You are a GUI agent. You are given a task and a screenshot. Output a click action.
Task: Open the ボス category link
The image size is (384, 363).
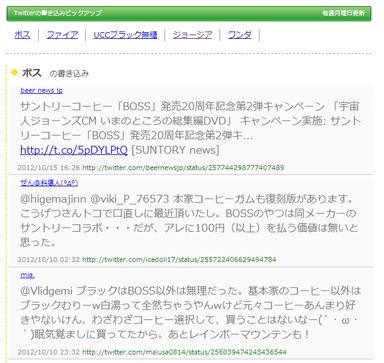(x=22, y=35)
